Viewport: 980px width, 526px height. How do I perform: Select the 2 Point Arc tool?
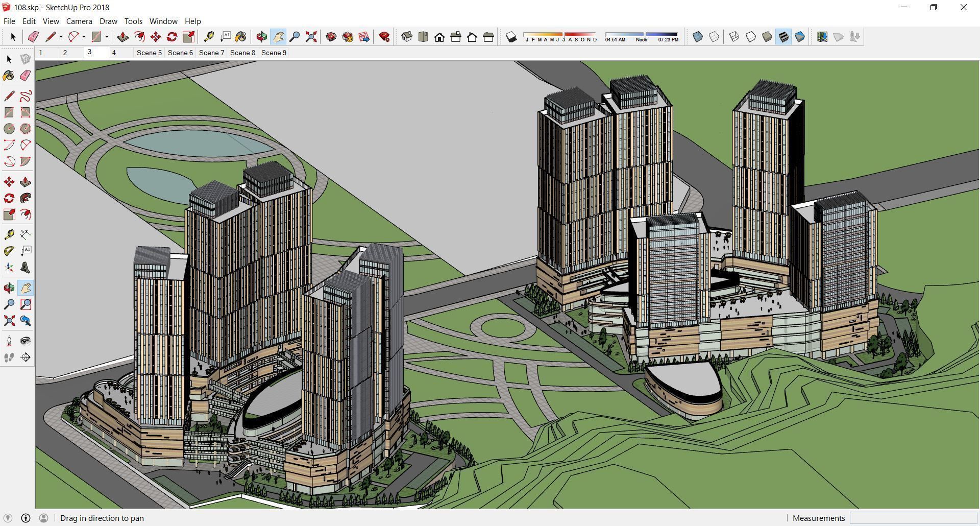tap(26, 145)
